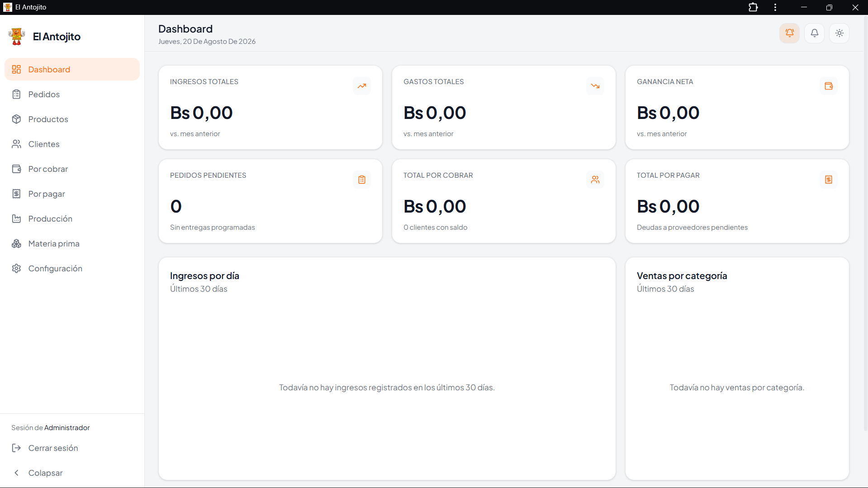The height and width of the screenshot is (488, 868).
Task: Click the Dashboard grid icon in sidebar
Action: tap(16, 69)
